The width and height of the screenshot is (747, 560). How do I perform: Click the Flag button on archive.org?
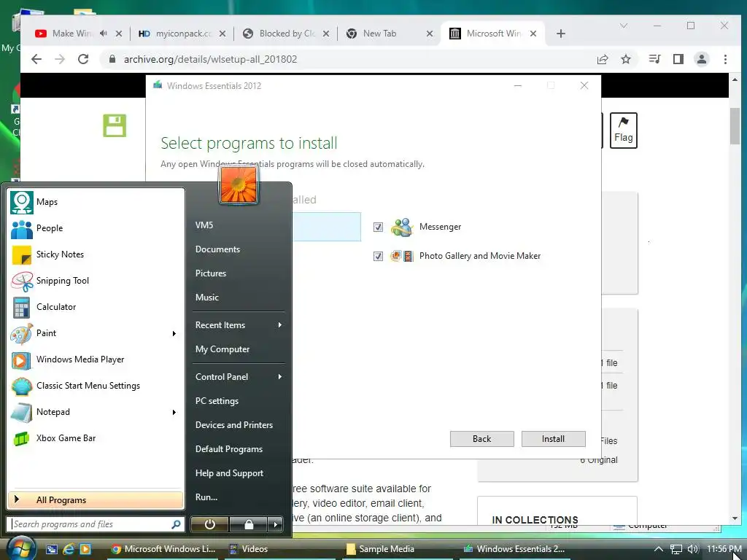[623, 130]
